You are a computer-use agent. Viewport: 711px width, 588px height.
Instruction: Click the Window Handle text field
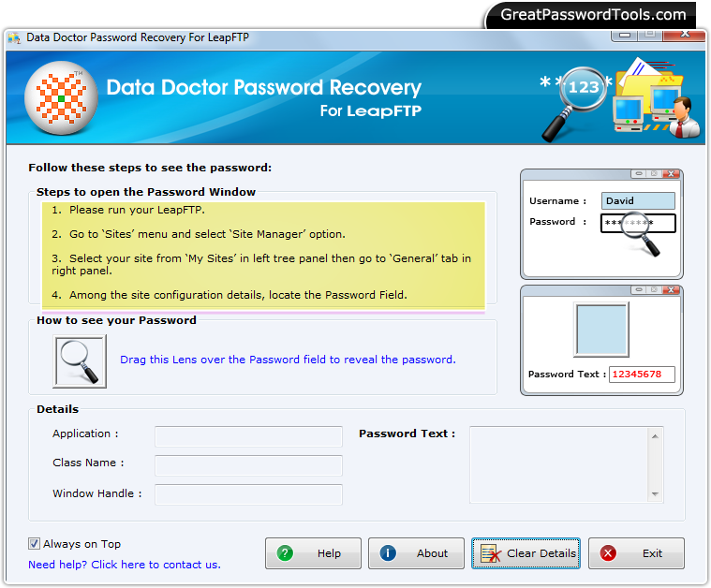click(x=248, y=494)
